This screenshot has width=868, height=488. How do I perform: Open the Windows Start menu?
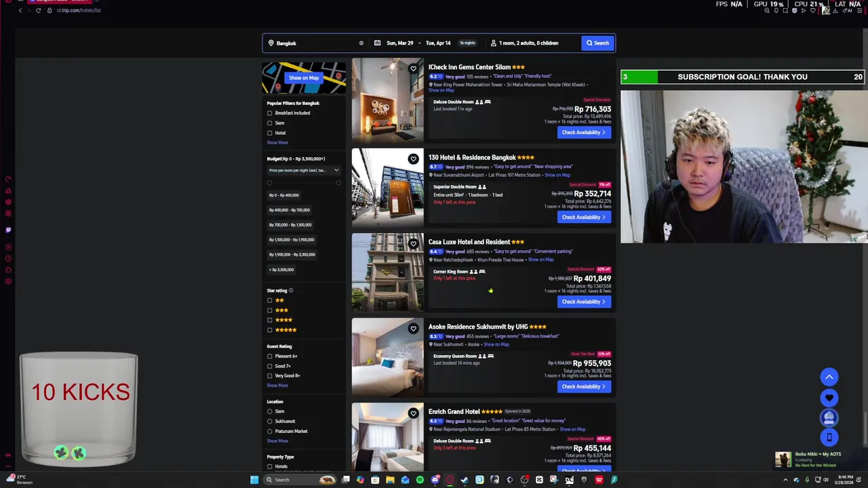point(254,480)
